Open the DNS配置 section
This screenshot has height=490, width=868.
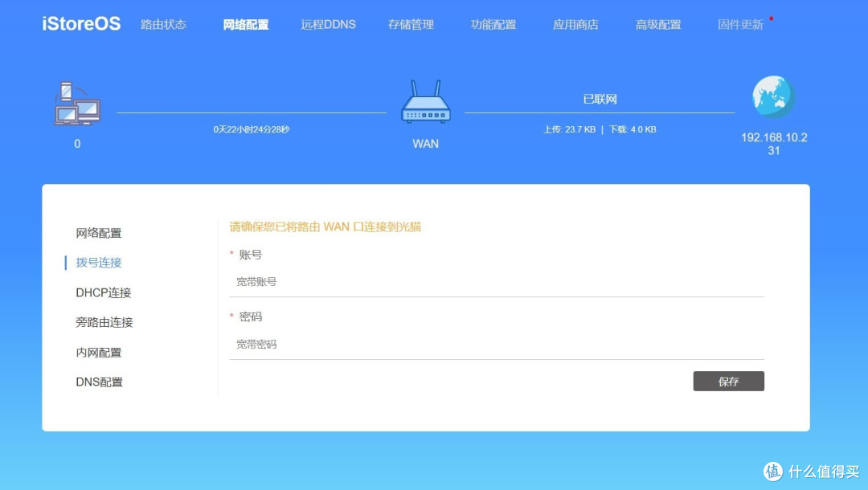point(98,382)
